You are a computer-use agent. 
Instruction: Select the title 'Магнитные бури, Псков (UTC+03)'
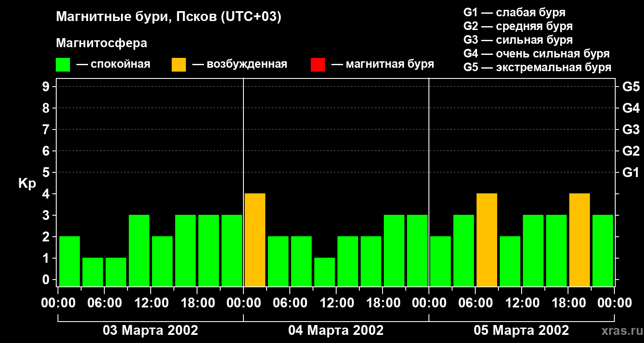pos(169,17)
